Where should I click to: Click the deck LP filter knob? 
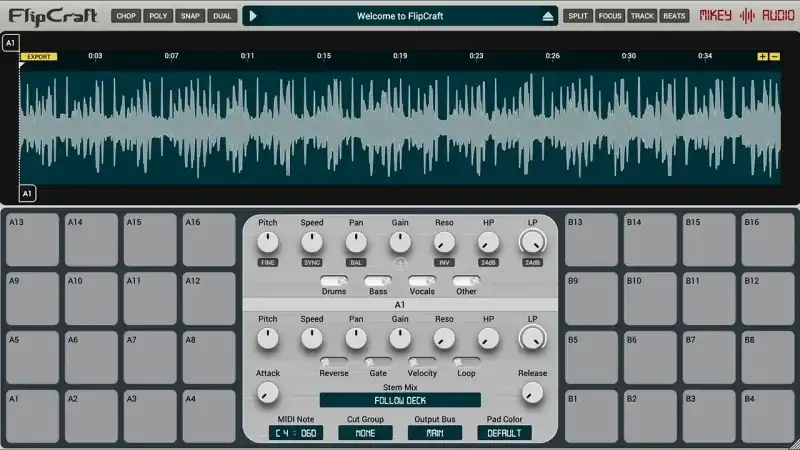[x=532, y=242]
